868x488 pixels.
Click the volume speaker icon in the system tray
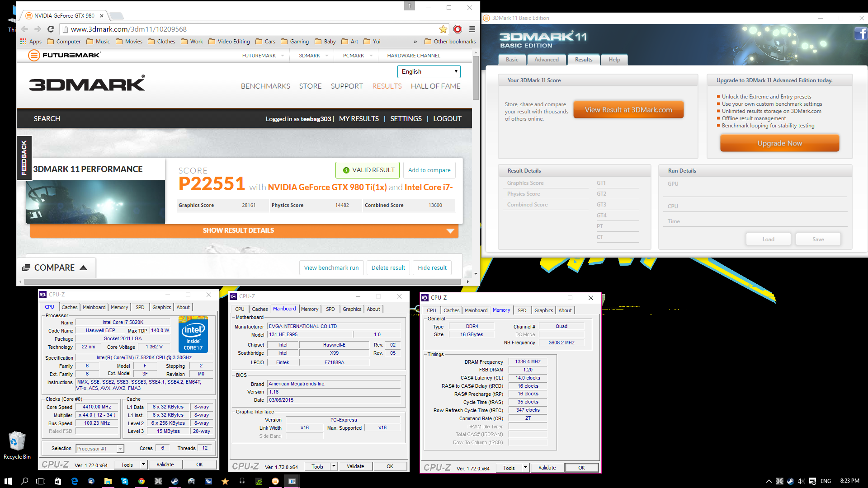(x=801, y=481)
